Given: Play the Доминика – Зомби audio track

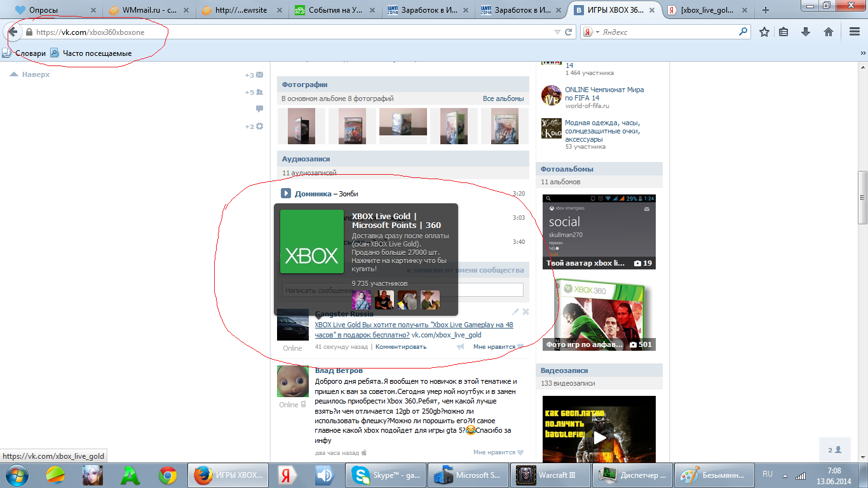Looking at the screenshot, I should [287, 193].
